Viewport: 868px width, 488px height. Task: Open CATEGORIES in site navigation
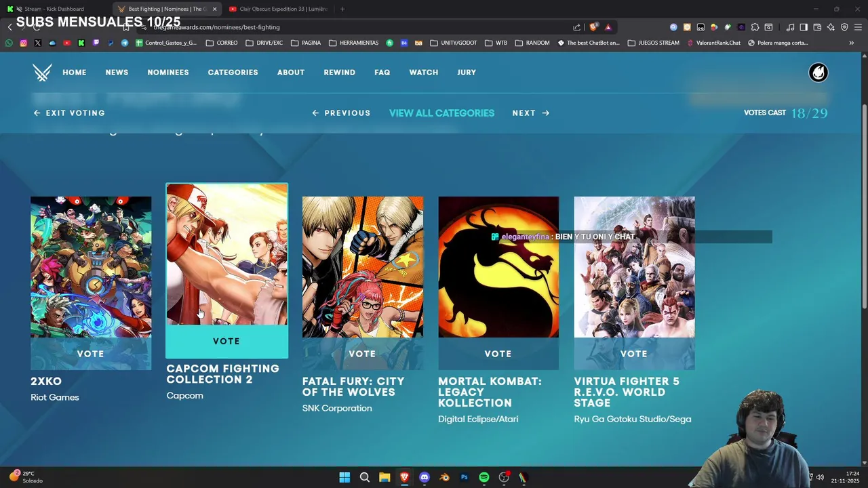pos(233,73)
